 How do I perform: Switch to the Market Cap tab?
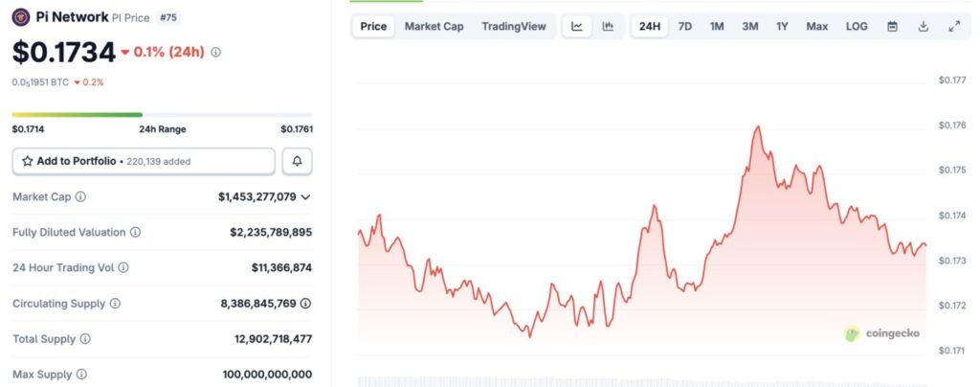coord(434,26)
